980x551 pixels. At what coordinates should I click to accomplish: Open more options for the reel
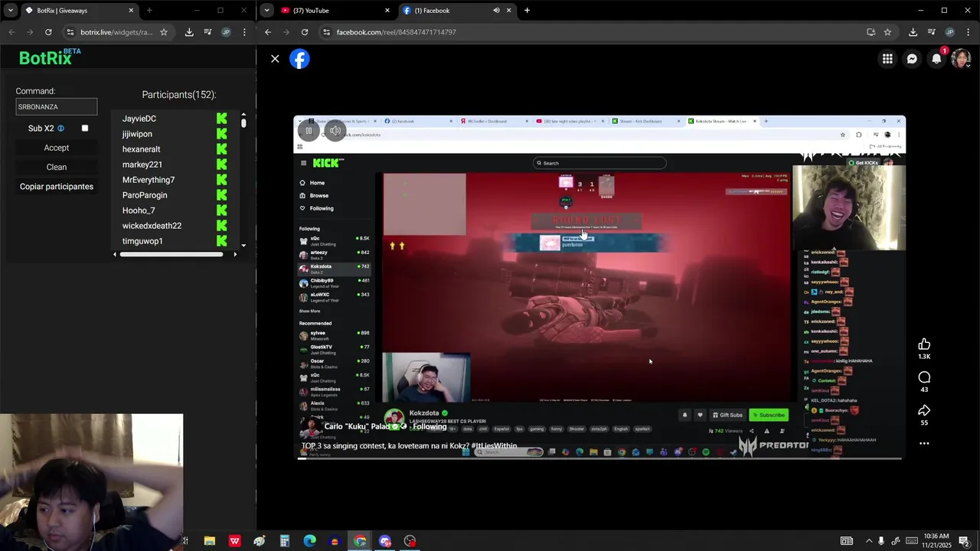pyautogui.click(x=924, y=443)
